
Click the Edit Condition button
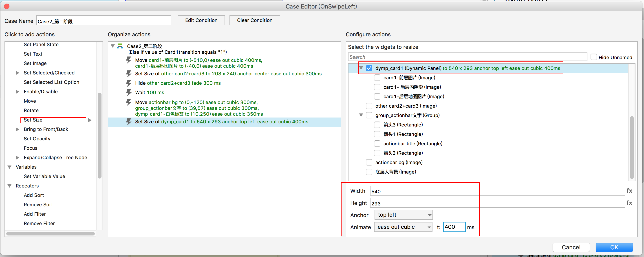pos(201,20)
